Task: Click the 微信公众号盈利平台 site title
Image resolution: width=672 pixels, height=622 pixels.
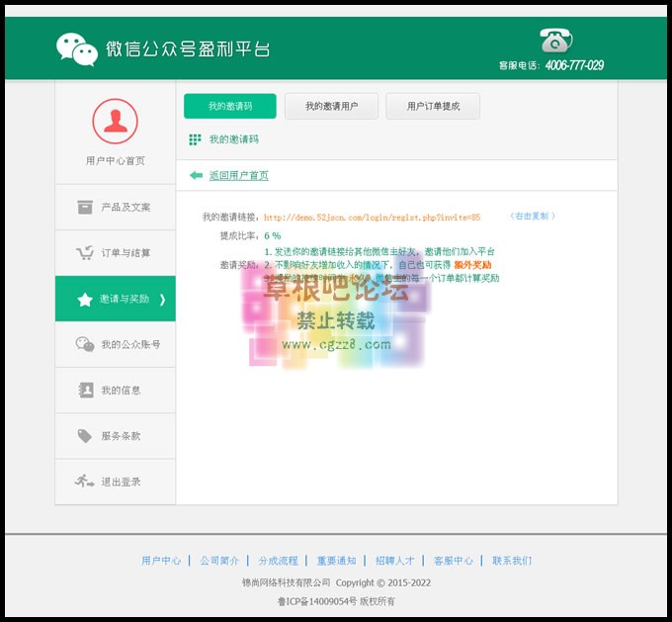Action: click(x=188, y=49)
